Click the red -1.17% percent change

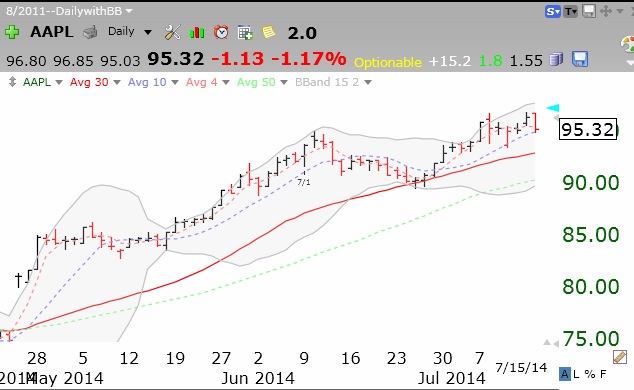click(309, 59)
